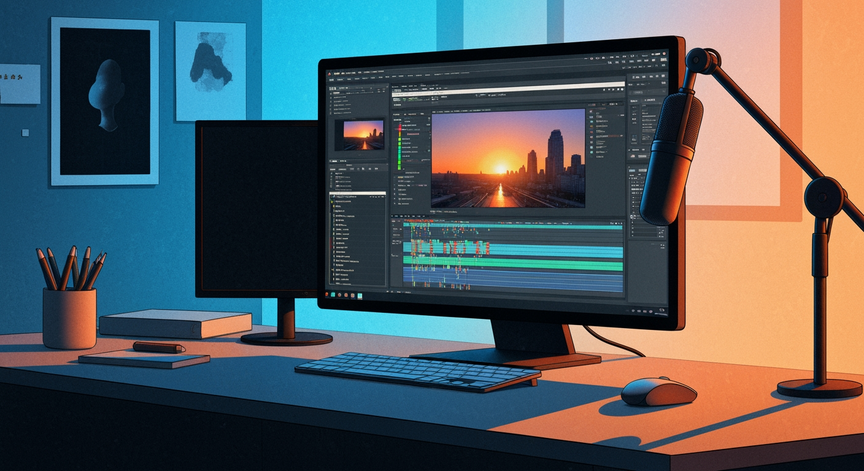Toggle the first checkbox in the upper-left list
The height and width of the screenshot is (471, 864).
point(331,94)
